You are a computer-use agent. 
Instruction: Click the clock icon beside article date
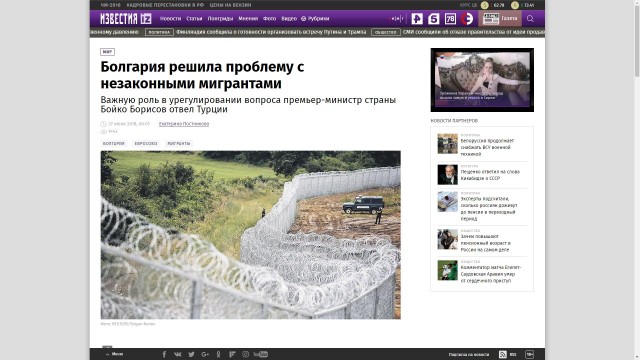tap(103, 124)
